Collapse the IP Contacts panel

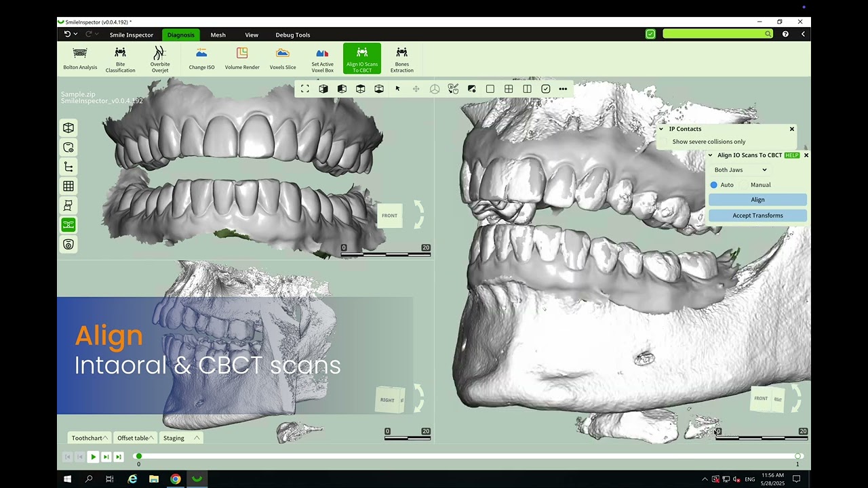[661, 129]
